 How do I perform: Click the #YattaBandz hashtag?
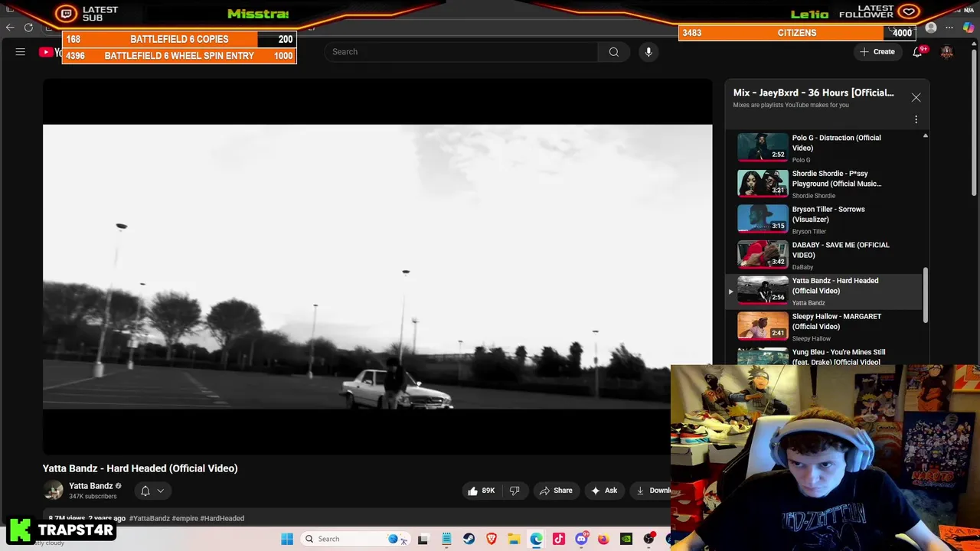tap(149, 518)
